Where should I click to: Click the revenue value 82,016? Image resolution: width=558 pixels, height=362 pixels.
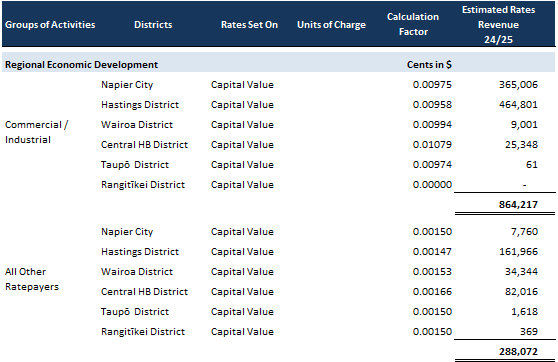[521, 292]
